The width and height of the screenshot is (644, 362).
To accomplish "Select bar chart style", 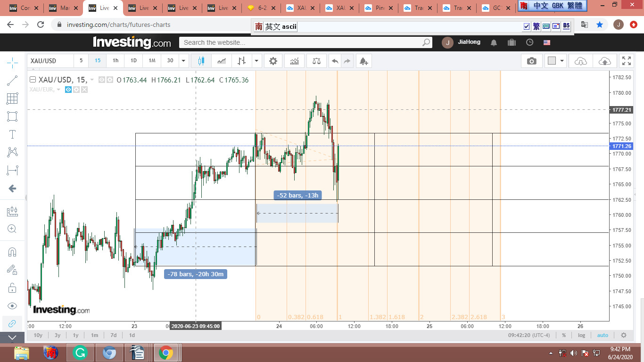I will coord(242,61).
